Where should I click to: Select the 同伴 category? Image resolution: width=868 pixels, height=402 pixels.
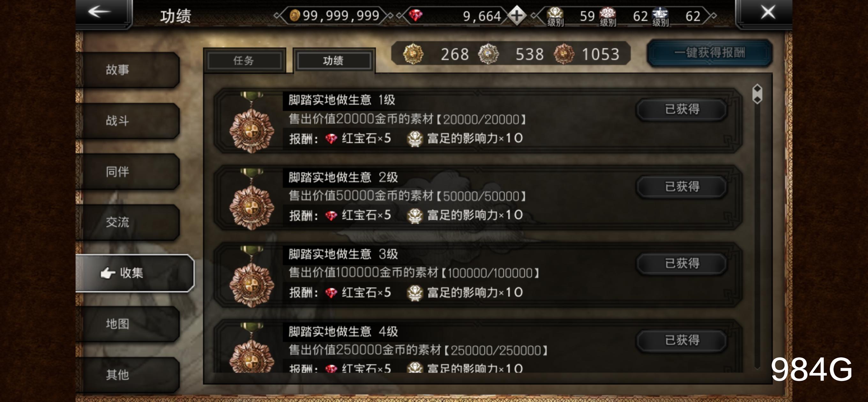click(x=128, y=172)
